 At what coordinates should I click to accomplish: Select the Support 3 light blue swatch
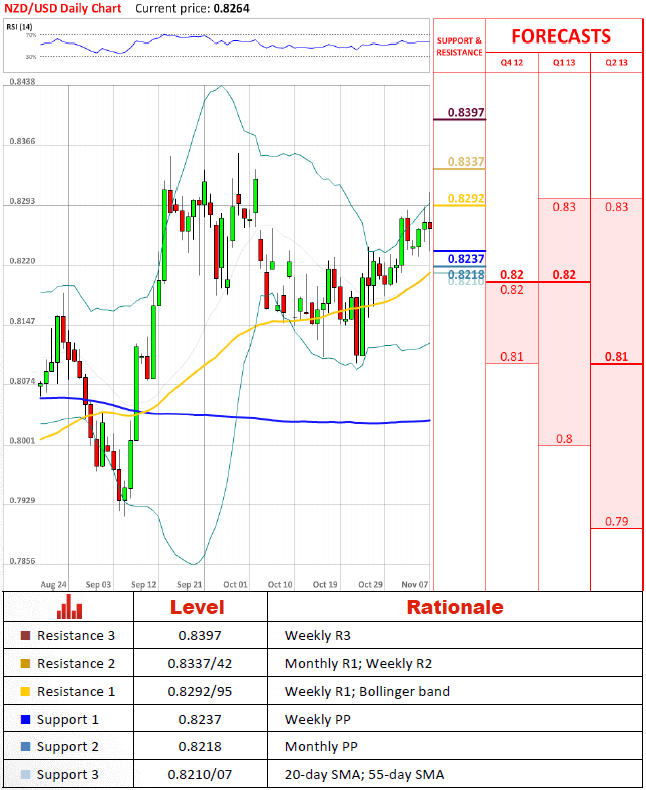25,775
